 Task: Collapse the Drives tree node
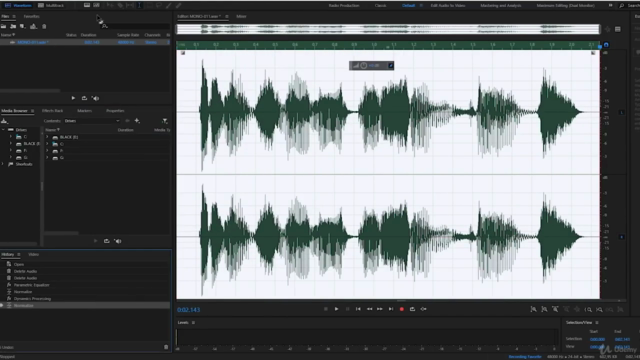(x=3, y=130)
